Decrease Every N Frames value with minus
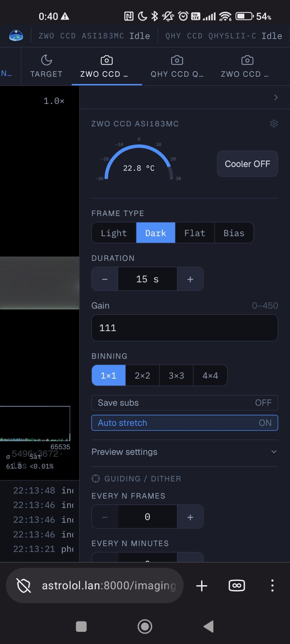The image size is (290, 644). pyautogui.click(x=105, y=517)
